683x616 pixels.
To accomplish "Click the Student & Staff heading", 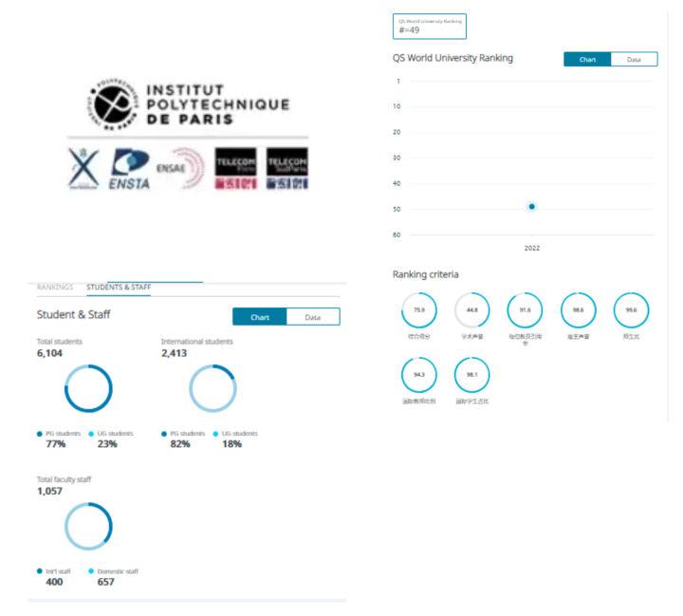I will click(x=74, y=314).
